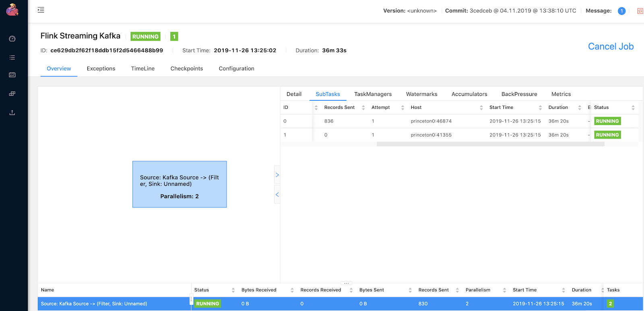The width and height of the screenshot is (644, 311).
Task: Sort subtasks by Host
Action: 481,108
